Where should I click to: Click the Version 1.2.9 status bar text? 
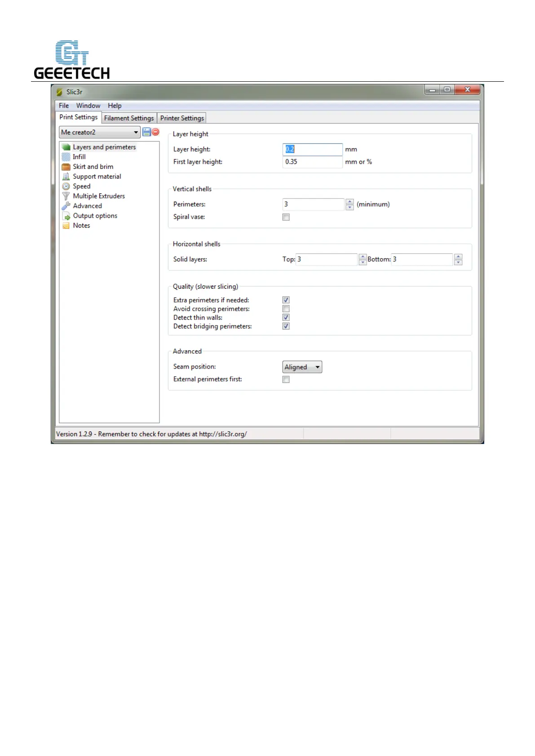(151, 434)
